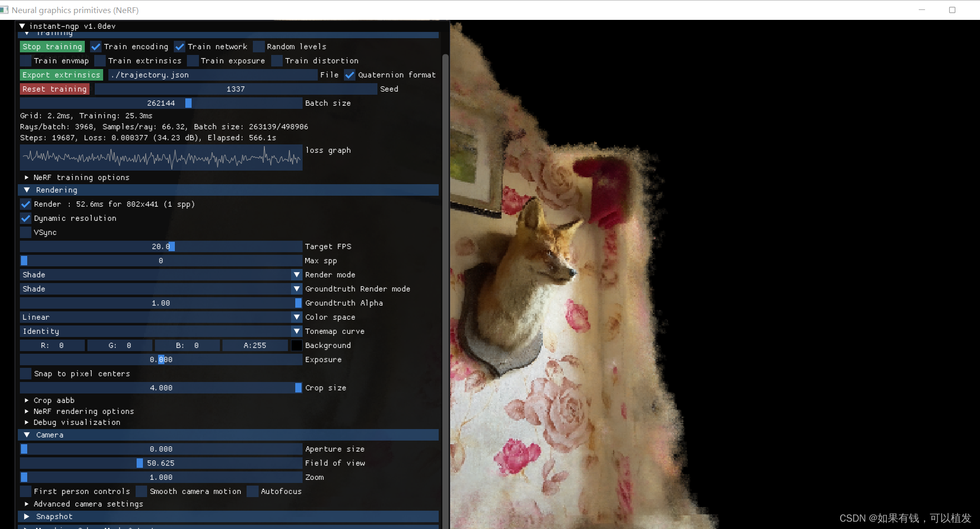Viewport: 980px width, 529px height.
Task: Click the Background G value field
Action: (x=120, y=345)
